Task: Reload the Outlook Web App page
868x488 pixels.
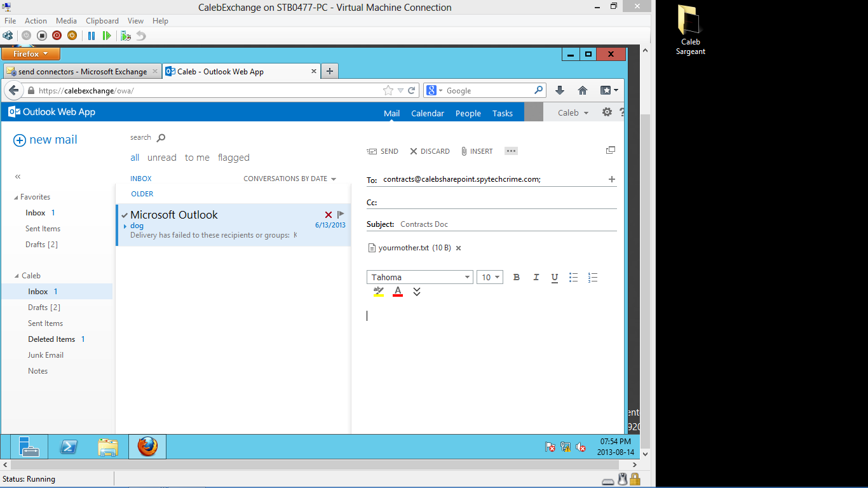Action: (x=412, y=91)
